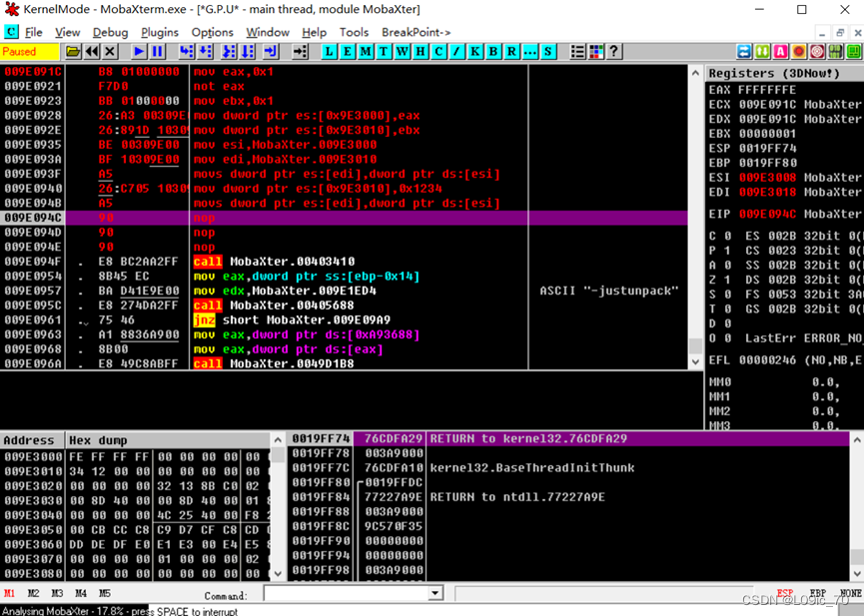Click the Open file folder icon
This screenshot has height=616, width=864.
tap(73, 52)
